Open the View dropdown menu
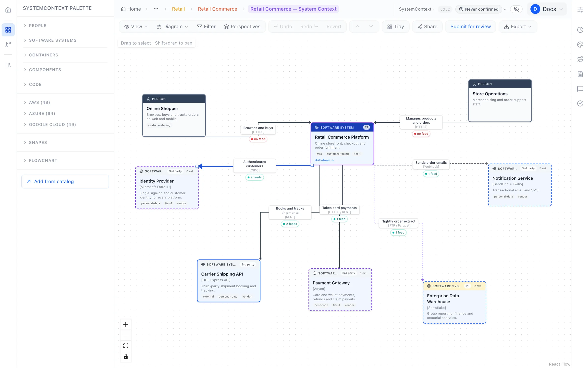The image size is (588, 368). click(136, 26)
